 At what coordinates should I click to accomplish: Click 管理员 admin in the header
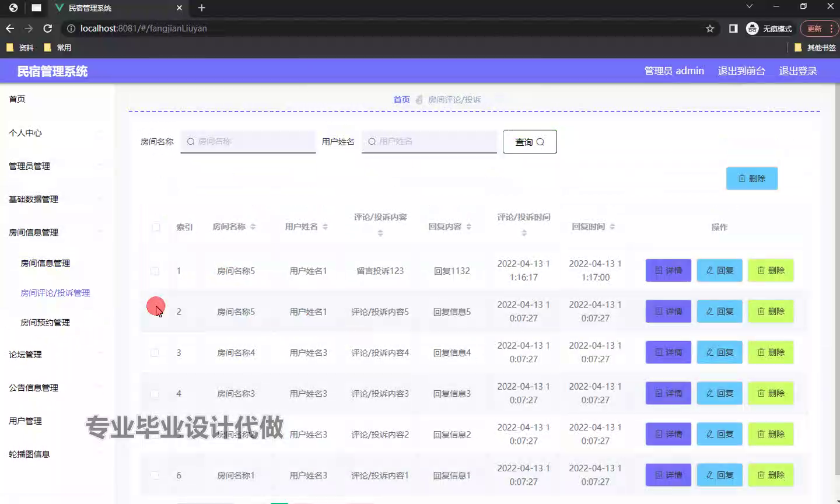click(x=674, y=71)
